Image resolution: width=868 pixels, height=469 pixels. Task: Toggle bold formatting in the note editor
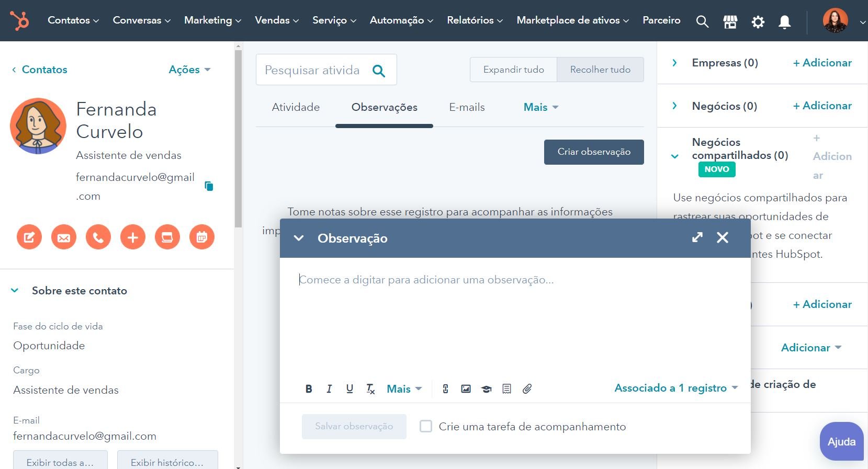pos(309,388)
